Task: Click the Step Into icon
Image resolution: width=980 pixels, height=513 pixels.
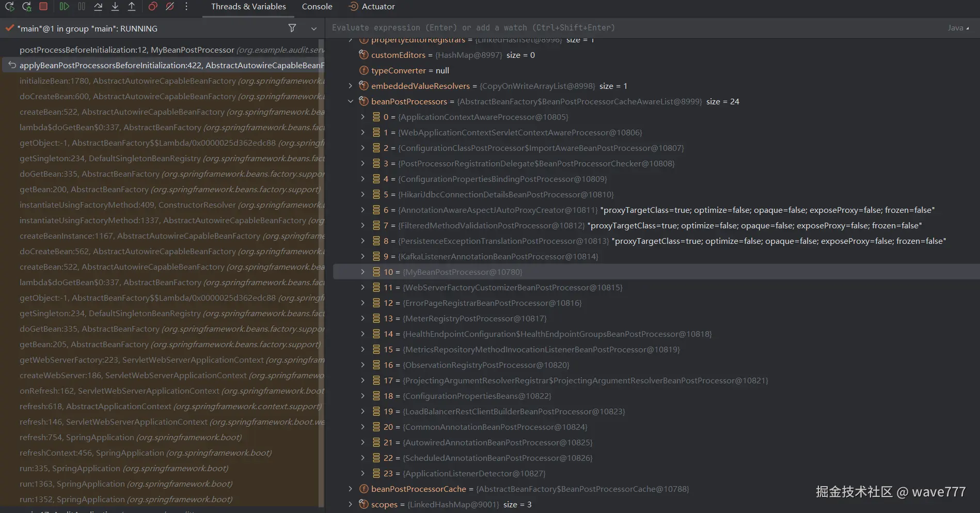Action: (115, 7)
